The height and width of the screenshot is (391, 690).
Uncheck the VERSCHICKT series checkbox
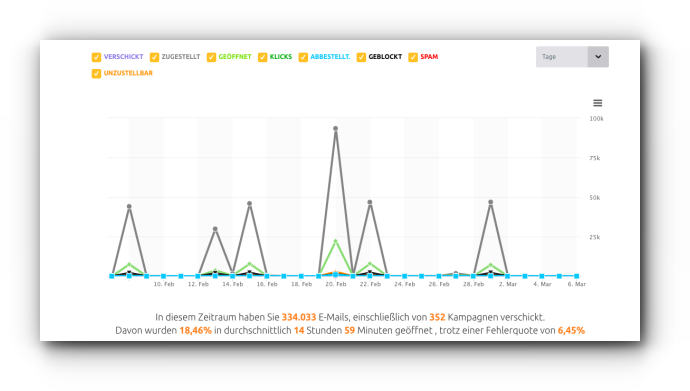(96, 57)
